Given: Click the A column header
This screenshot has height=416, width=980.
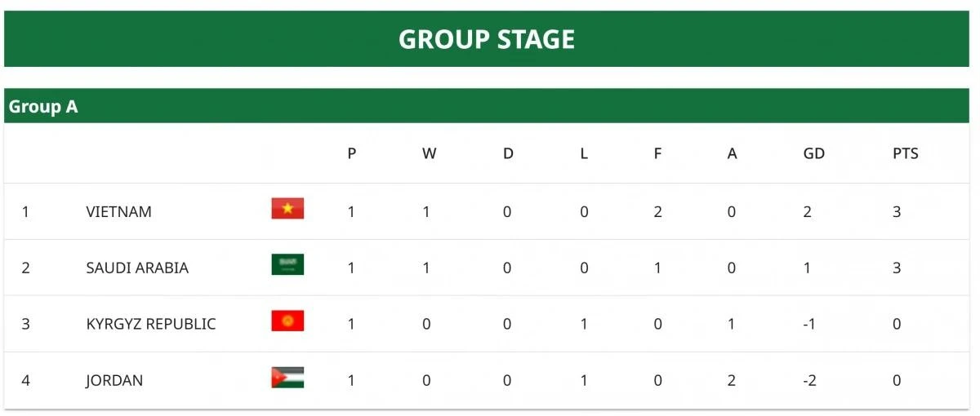Looking at the screenshot, I should click(x=732, y=153).
